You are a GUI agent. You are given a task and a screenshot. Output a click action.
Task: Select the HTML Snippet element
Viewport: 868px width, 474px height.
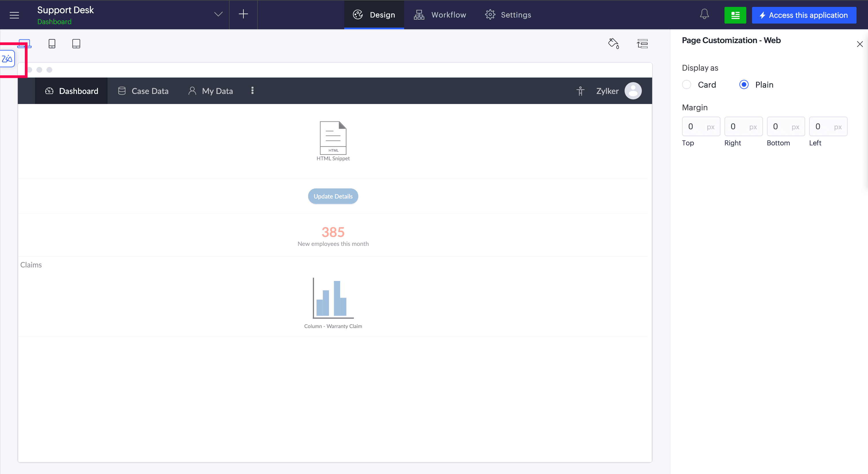(333, 141)
